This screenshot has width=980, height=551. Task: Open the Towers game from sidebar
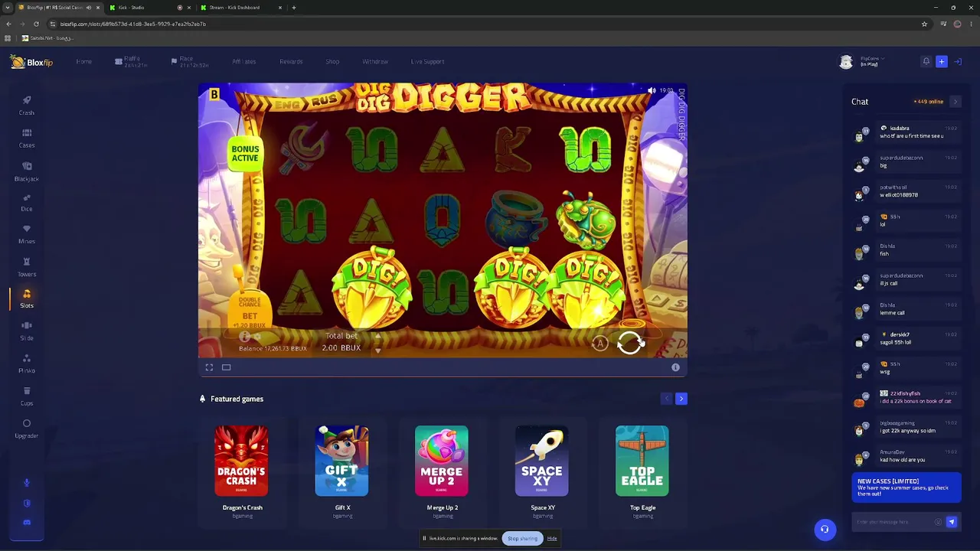click(27, 267)
